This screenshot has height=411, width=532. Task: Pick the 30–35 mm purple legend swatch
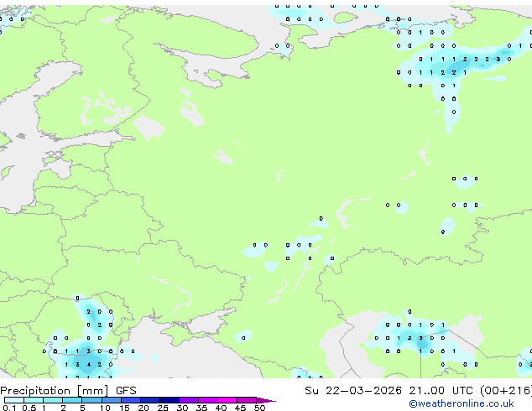(x=189, y=400)
